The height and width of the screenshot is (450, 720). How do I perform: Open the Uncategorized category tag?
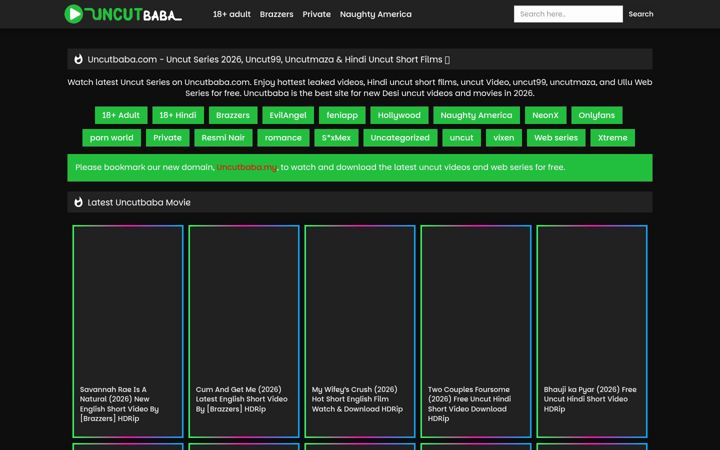pos(400,138)
